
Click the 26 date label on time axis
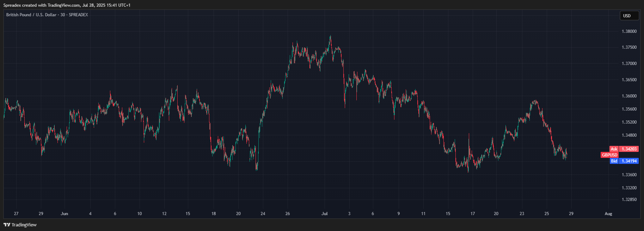pos(288,214)
